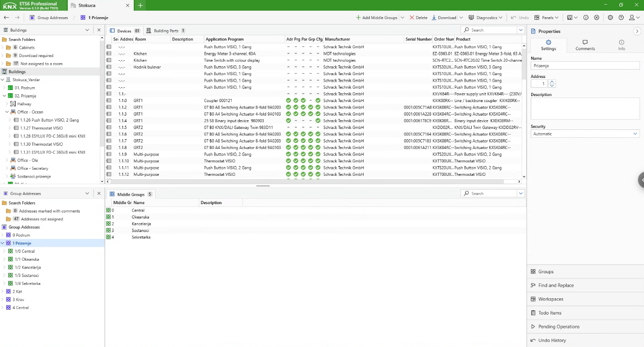Click into the Name field containing Prizemje
The width and height of the screenshot is (644, 347).
point(585,66)
